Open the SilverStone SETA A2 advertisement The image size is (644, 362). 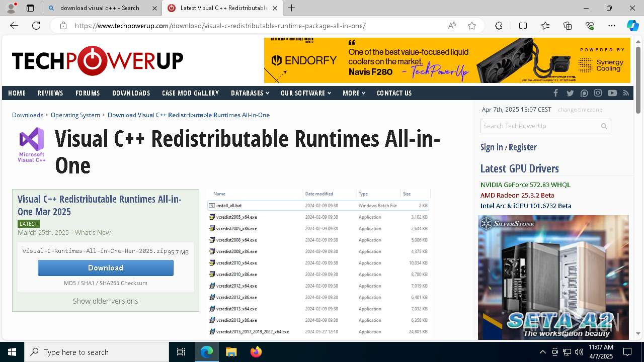point(553,278)
